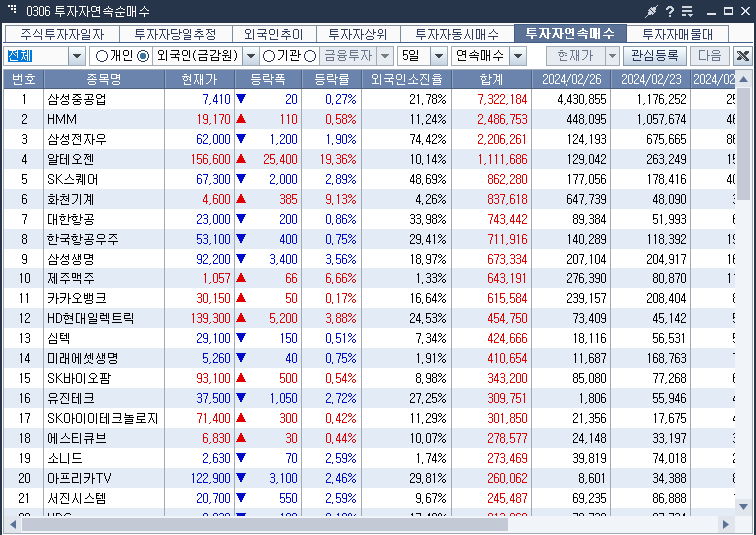Open the 현재가 dropdown arrow
756x535 pixels.
click(612, 56)
